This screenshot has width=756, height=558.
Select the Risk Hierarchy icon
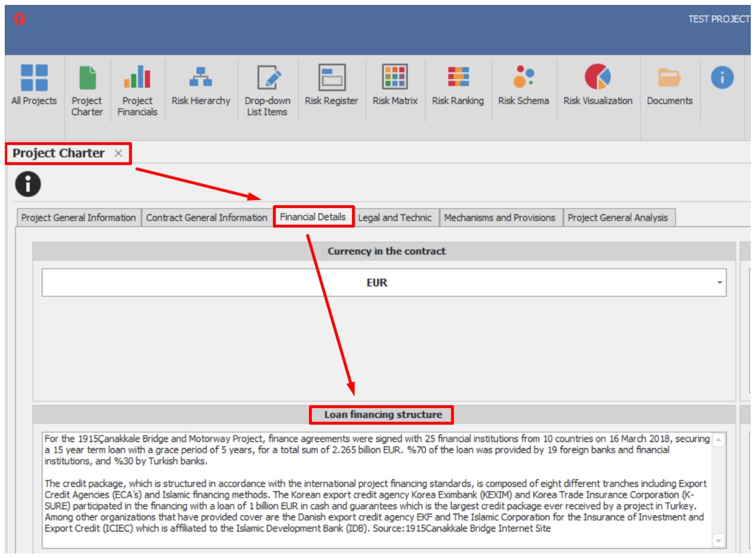[201, 77]
